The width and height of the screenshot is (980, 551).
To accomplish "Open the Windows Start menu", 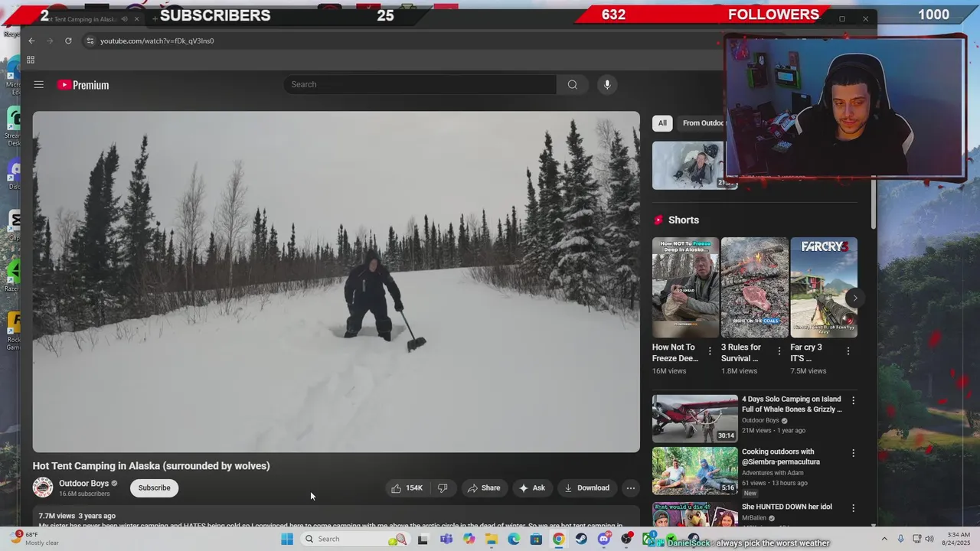I will tap(287, 539).
